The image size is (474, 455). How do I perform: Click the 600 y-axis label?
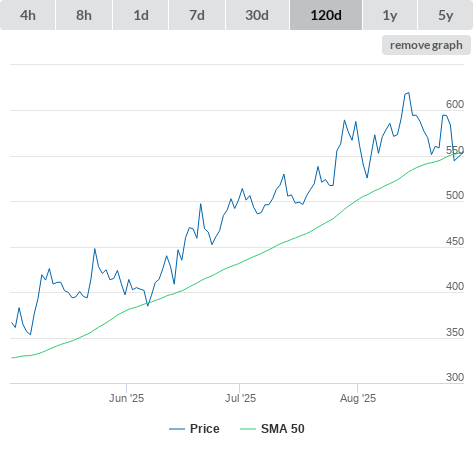[455, 104]
